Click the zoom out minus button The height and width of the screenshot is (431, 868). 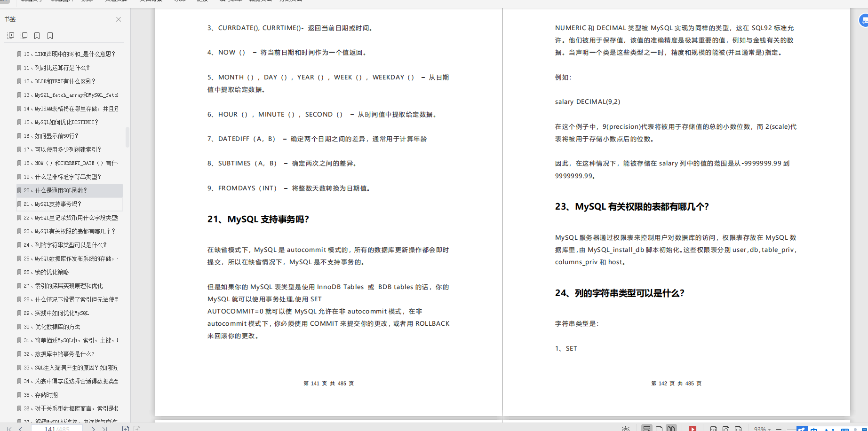(779, 429)
